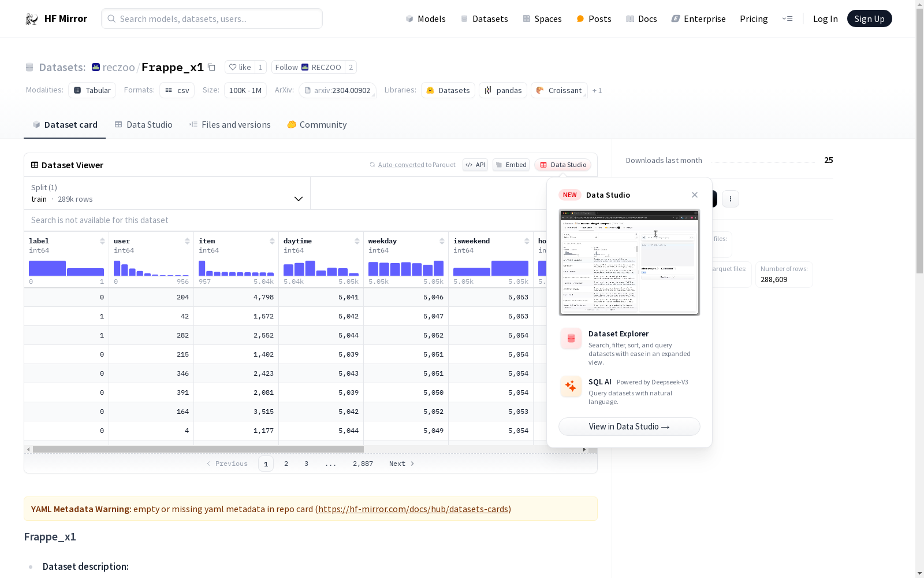924x578 pixels.
Task: Sort the label column
Action: point(102,241)
